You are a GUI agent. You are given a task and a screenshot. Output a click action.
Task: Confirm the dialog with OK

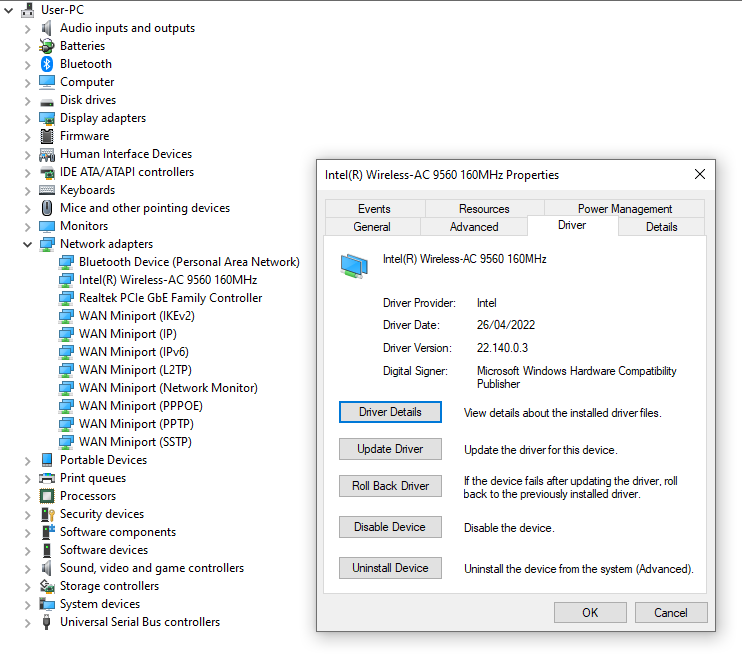click(x=590, y=613)
